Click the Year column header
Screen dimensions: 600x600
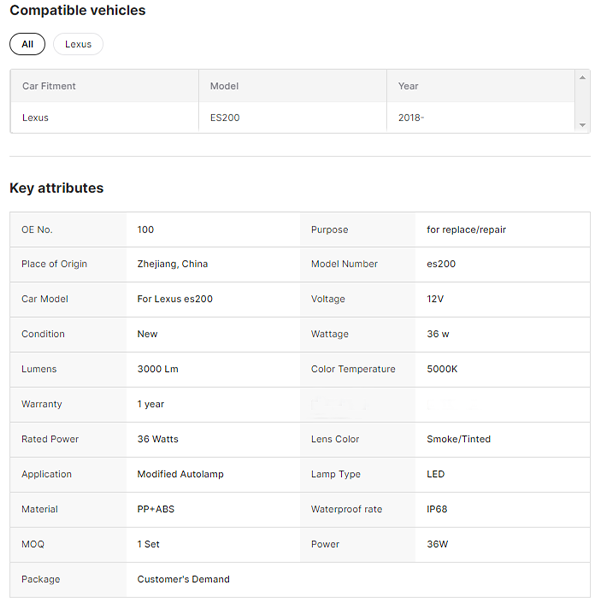pos(409,86)
